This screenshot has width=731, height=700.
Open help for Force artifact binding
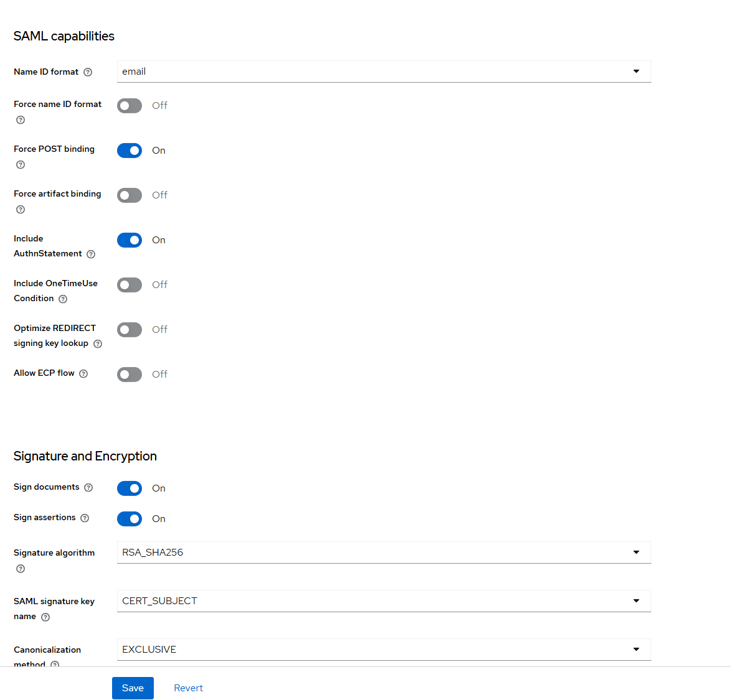21,209
